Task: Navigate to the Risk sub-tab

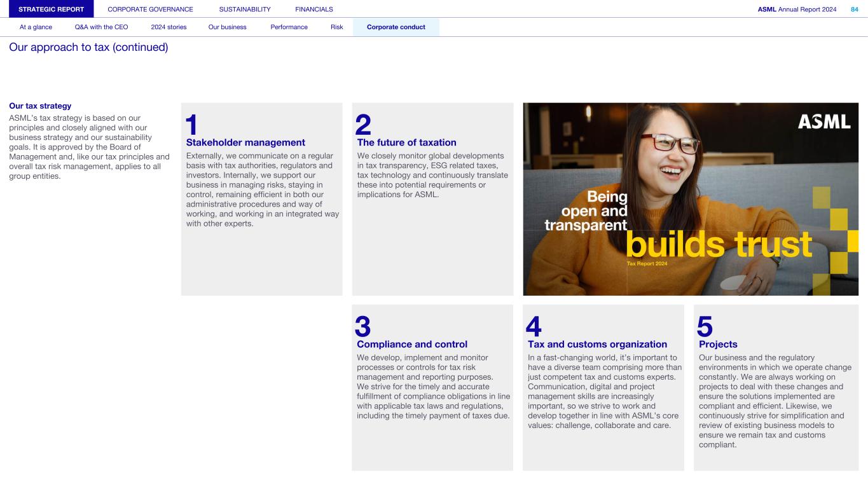Action: point(336,27)
